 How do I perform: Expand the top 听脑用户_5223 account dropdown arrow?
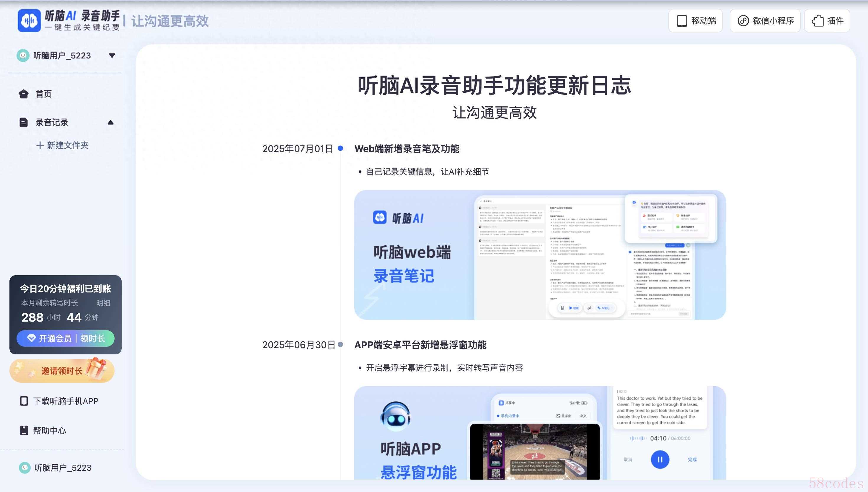pos(112,56)
